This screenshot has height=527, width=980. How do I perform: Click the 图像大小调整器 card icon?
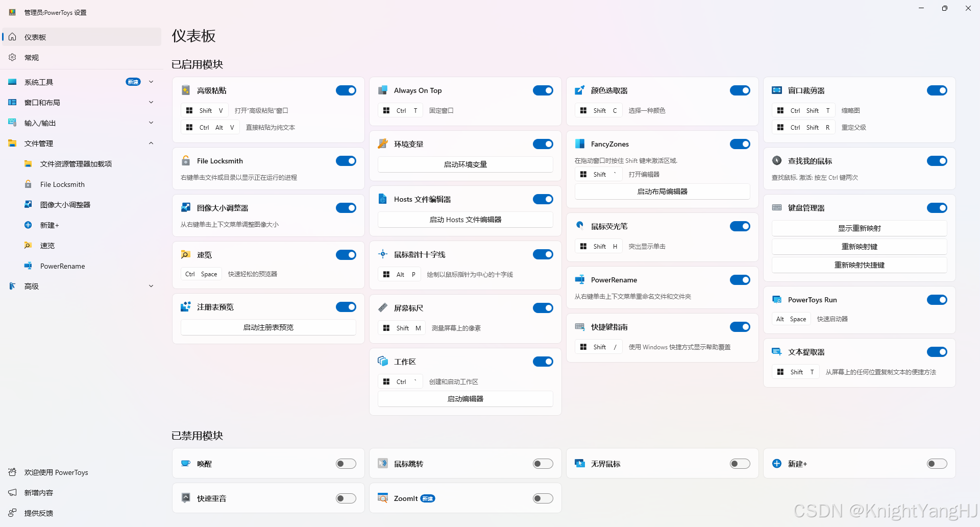point(186,208)
